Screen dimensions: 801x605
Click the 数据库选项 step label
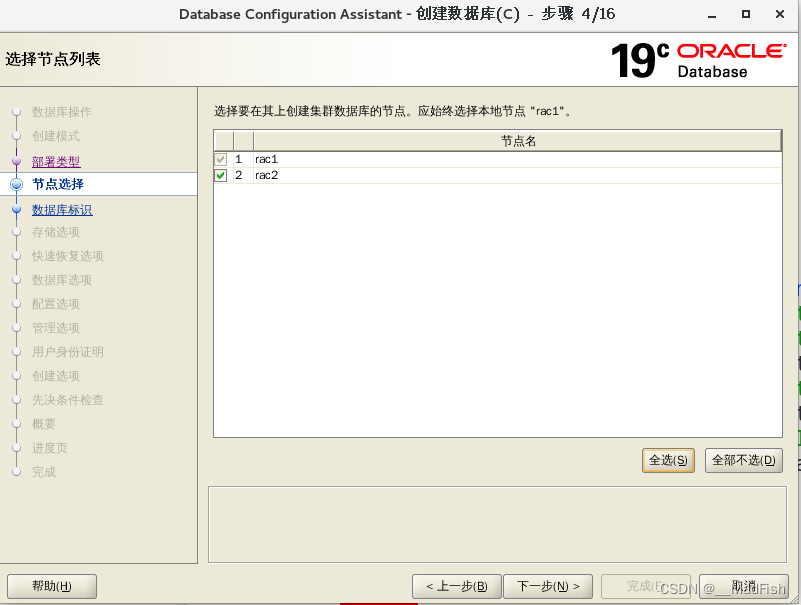click(x=62, y=280)
